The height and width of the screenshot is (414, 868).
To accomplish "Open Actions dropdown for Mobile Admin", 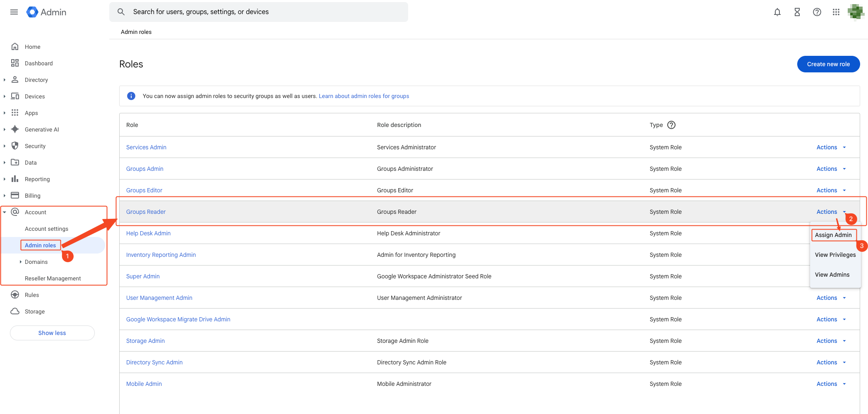I will [x=831, y=384].
